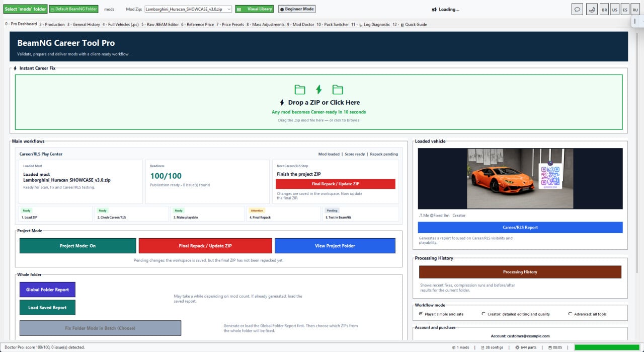Click step 5. Test in BeamNG card
Viewport: 644px width, 352px height.
[x=360, y=214]
